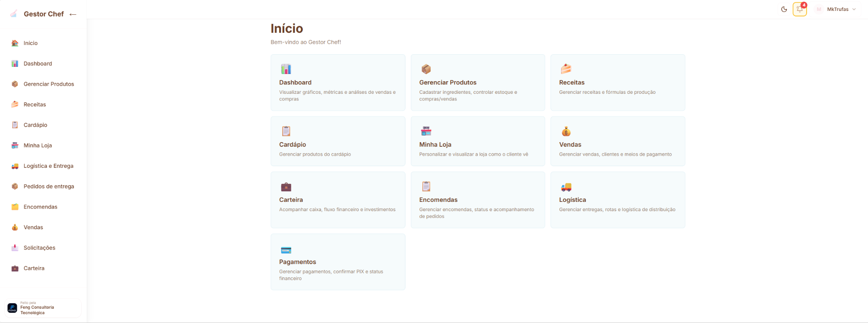
Task: Open notifications bell with 4 badge
Action: pos(799,9)
